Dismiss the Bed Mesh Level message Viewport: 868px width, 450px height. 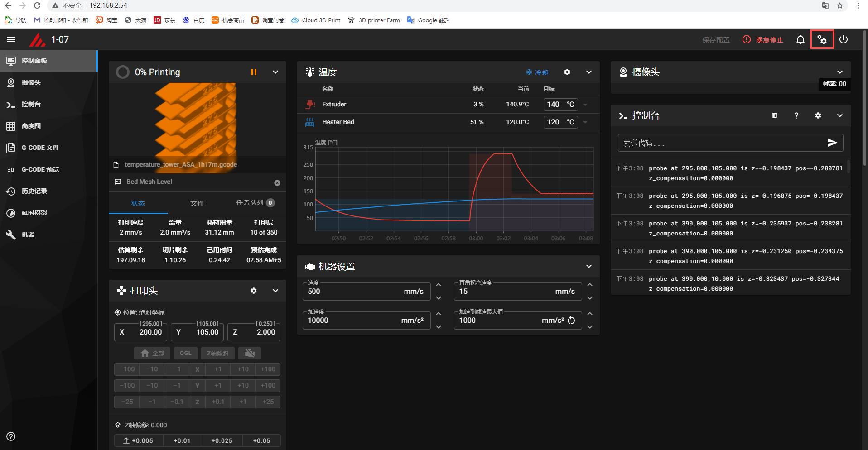277,183
